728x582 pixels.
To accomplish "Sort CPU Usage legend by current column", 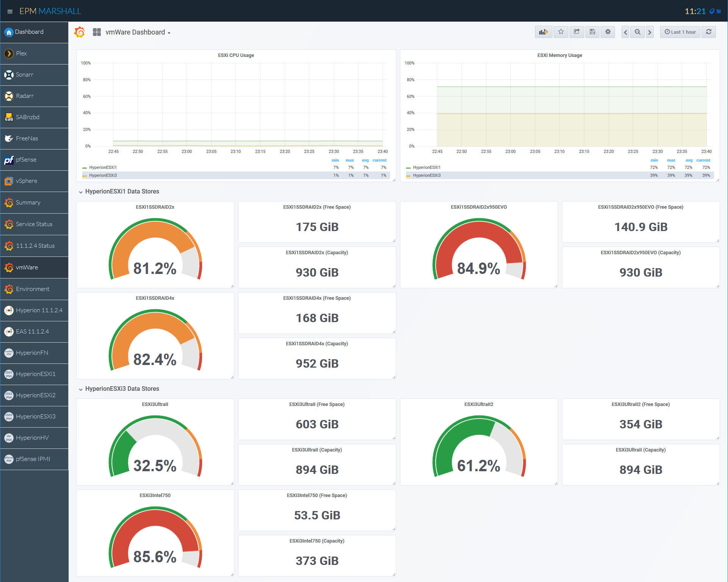I will (379, 160).
